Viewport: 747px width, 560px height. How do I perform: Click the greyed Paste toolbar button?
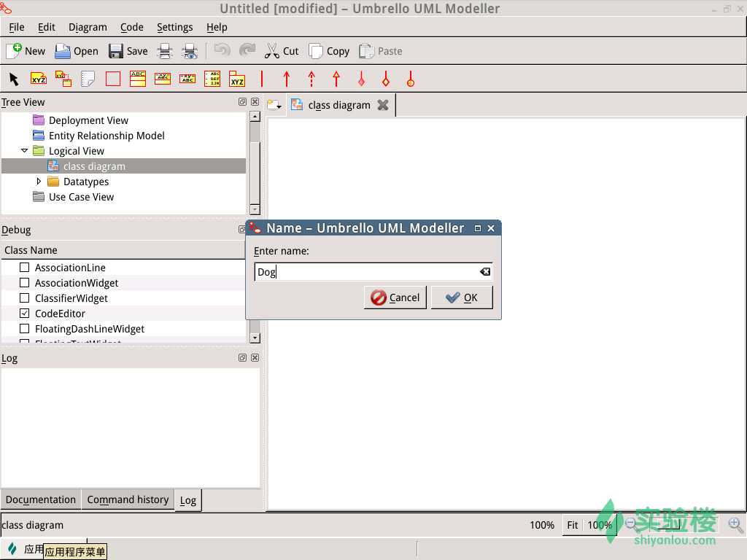coord(380,51)
